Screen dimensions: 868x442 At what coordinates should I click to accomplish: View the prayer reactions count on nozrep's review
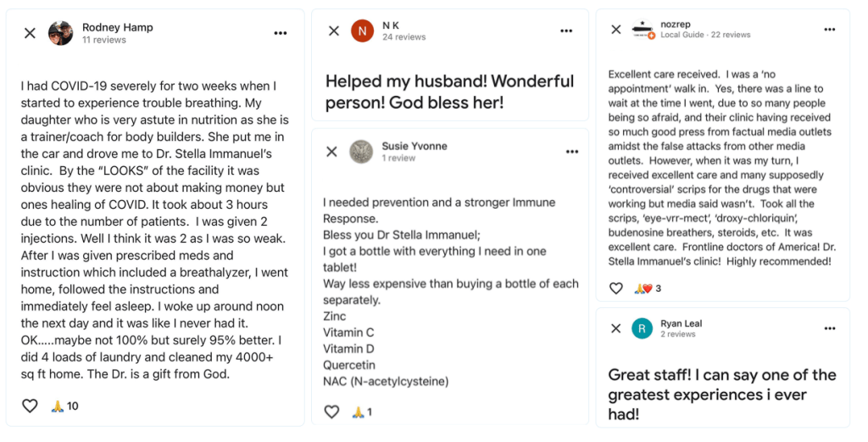coord(648,288)
